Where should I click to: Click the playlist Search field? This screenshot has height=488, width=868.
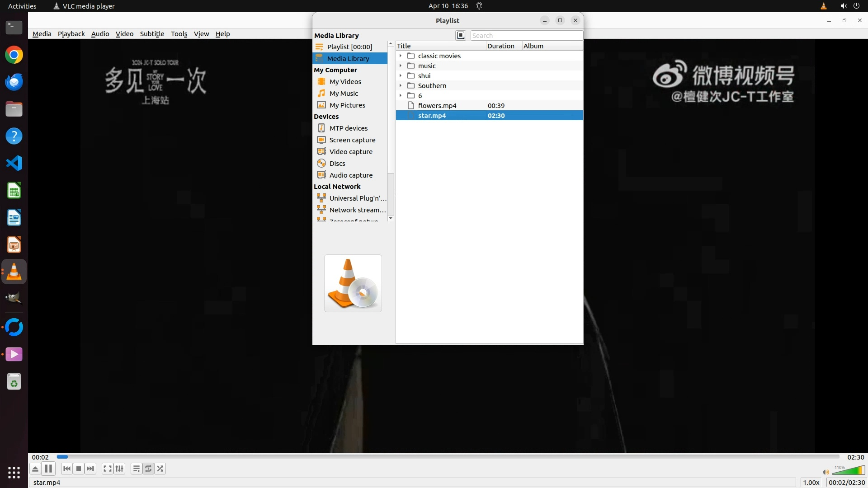[526, 35]
